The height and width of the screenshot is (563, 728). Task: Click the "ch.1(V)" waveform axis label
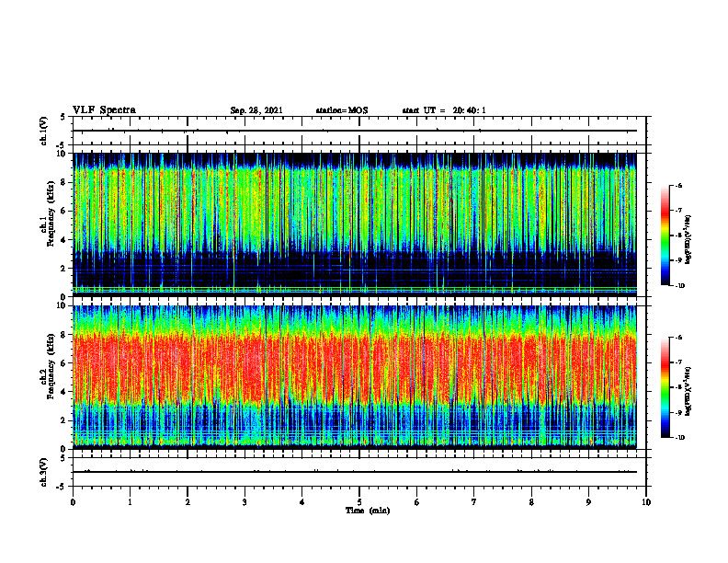43,131
